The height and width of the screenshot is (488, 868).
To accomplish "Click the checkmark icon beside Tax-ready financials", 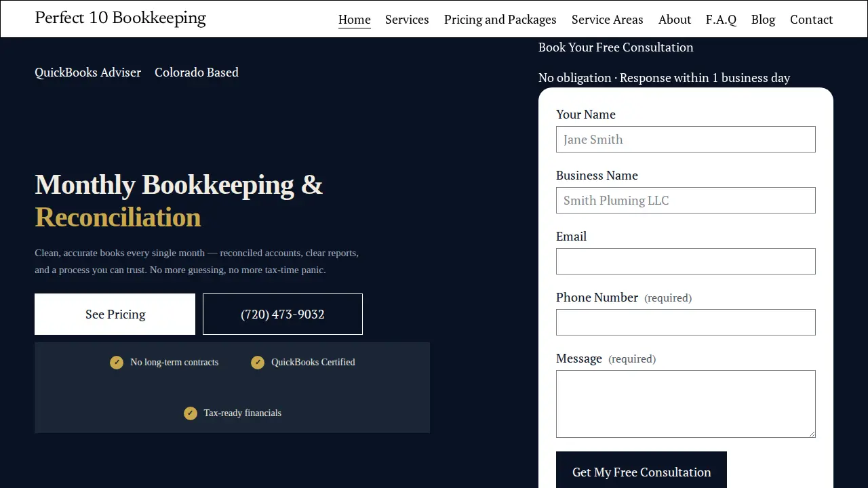I will pyautogui.click(x=191, y=413).
